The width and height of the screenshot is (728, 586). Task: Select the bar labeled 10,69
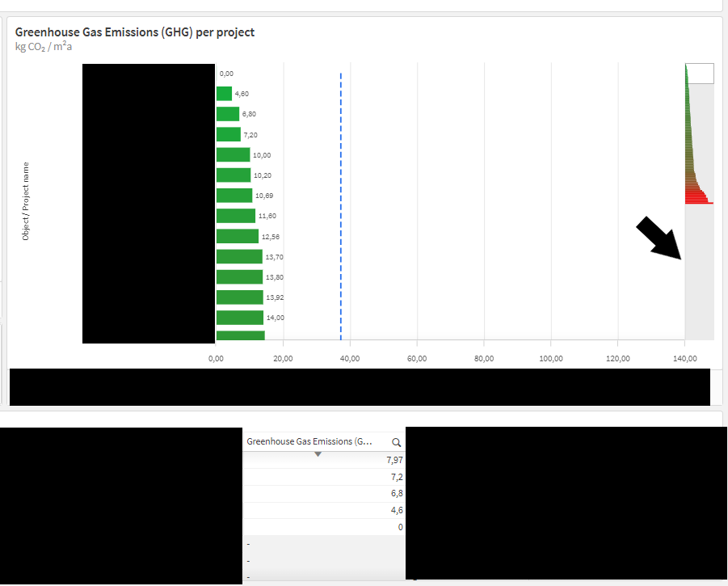pos(234,196)
